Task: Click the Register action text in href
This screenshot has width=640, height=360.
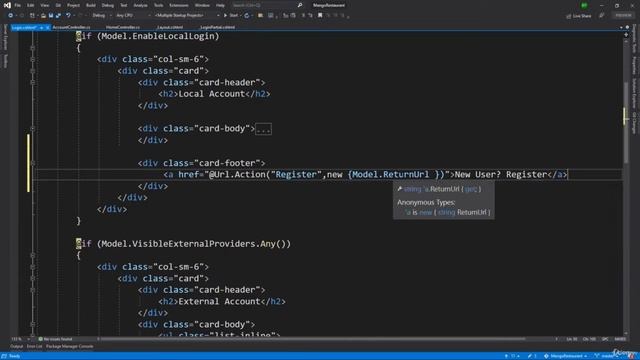Action: 296,174
